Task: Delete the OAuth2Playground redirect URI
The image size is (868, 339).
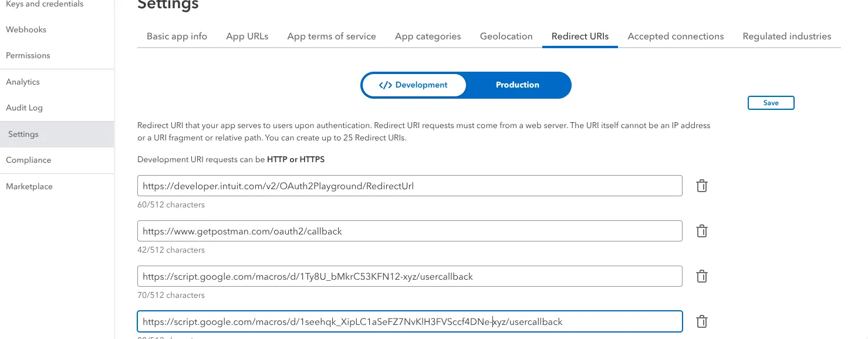Action: [x=701, y=186]
